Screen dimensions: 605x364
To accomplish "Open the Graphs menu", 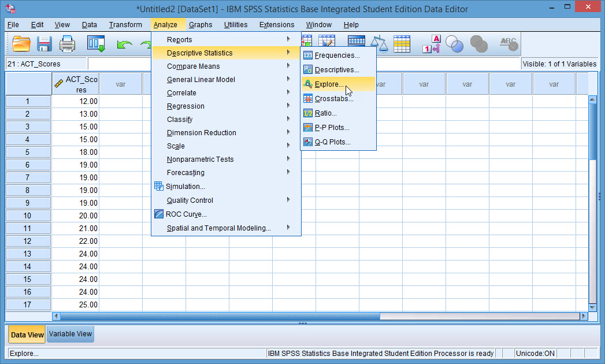I will [201, 25].
